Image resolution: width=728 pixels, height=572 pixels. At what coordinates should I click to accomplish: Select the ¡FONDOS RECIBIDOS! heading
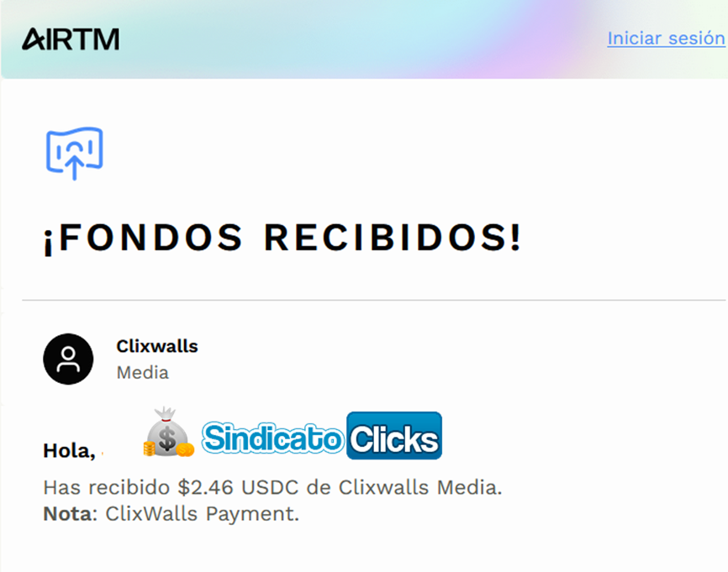282,238
